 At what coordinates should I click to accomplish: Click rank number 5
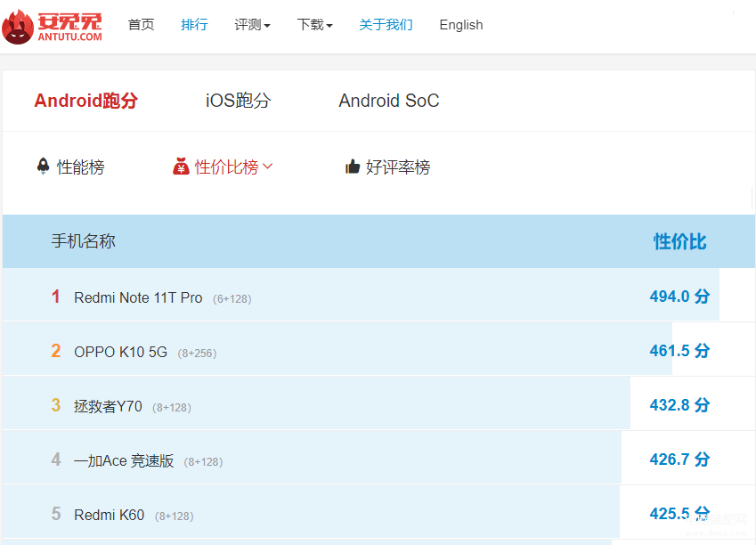point(56,514)
